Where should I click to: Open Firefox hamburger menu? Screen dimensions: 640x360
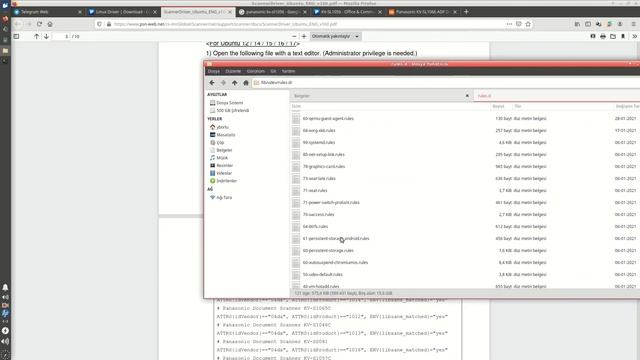633,24
